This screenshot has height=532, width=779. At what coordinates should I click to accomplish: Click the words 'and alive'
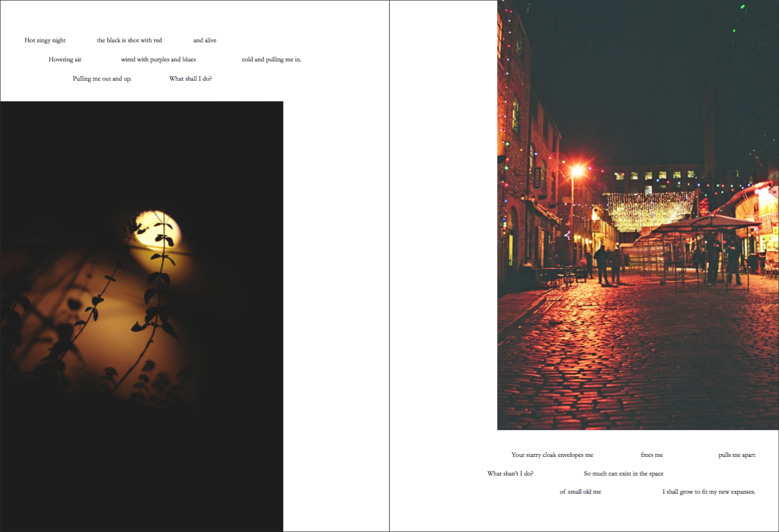[205, 40]
